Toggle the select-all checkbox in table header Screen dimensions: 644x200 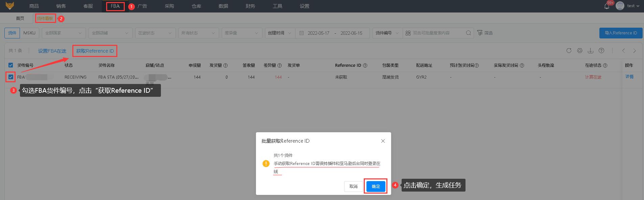pos(11,65)
